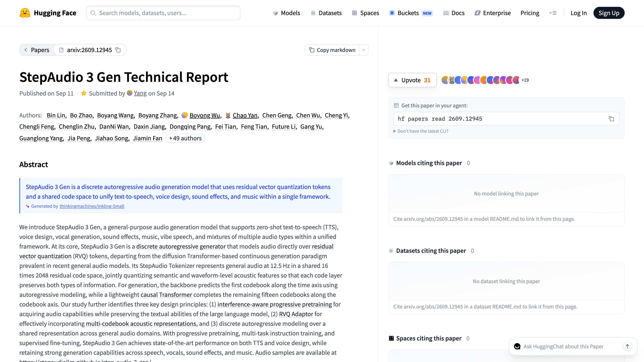This screenshot has height=362, width=644.
Task: Click submitter Yang's avatar
Action: (129, 93)
